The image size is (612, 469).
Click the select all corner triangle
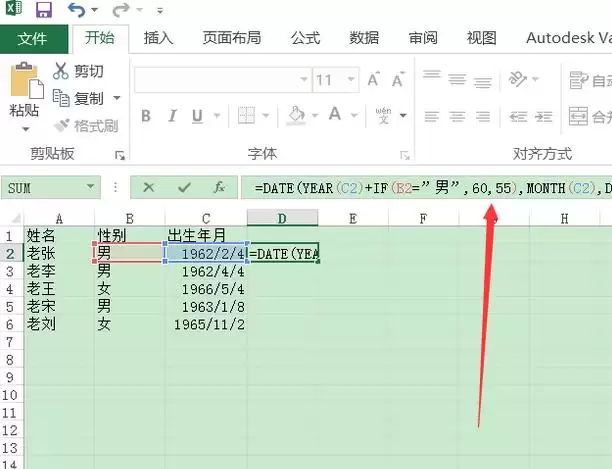coord(16,218)
